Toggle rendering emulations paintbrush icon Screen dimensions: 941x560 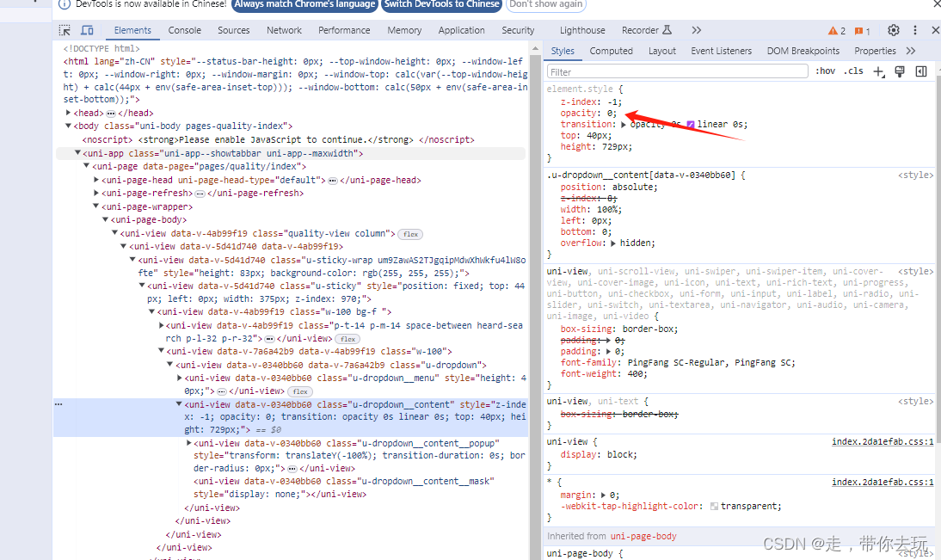[900, 72]
